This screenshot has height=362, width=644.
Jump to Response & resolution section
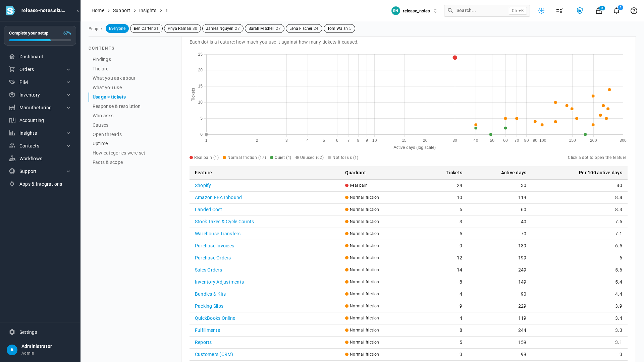tap(116, 106)
